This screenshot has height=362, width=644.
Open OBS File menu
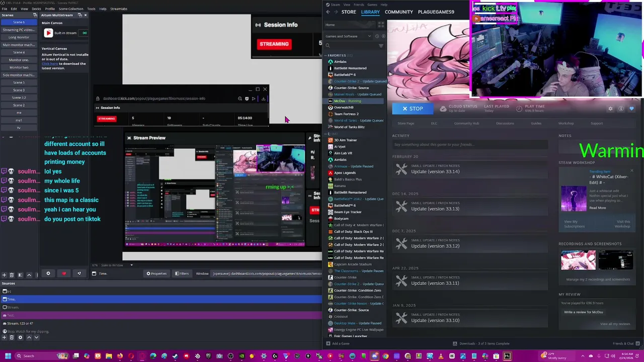[4, 9]
